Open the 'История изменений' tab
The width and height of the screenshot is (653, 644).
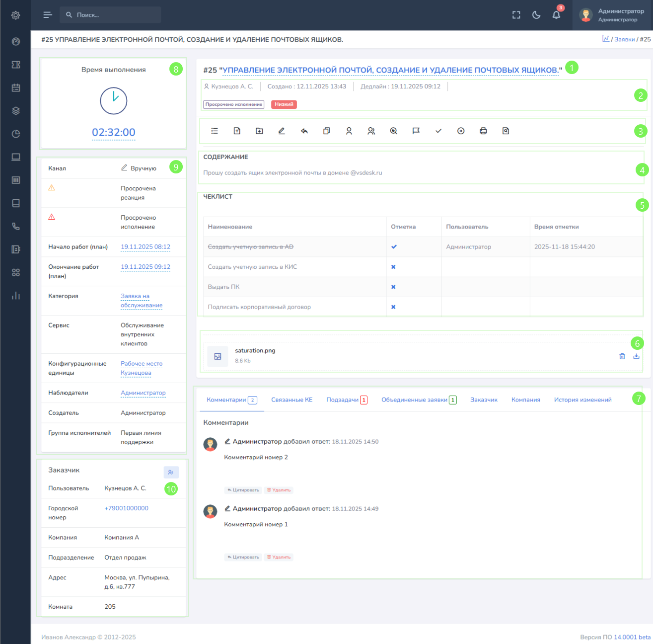click(582, 400)
